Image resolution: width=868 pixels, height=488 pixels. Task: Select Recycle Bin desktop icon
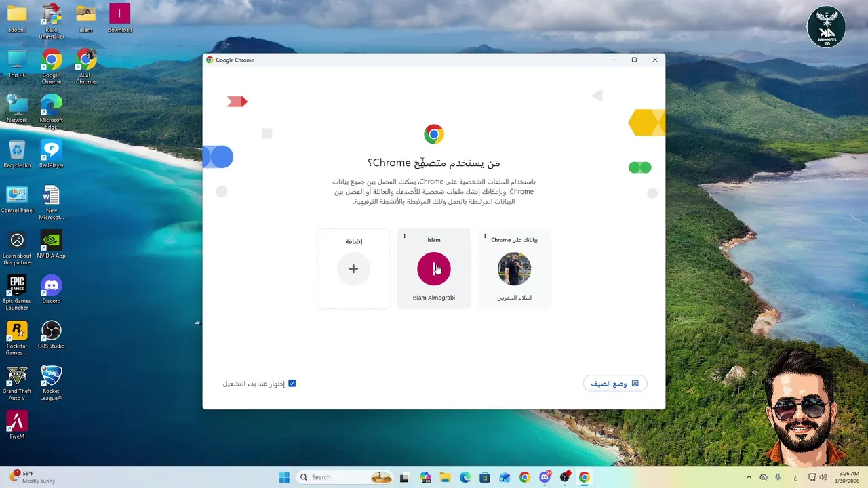(x=17, y=155)
